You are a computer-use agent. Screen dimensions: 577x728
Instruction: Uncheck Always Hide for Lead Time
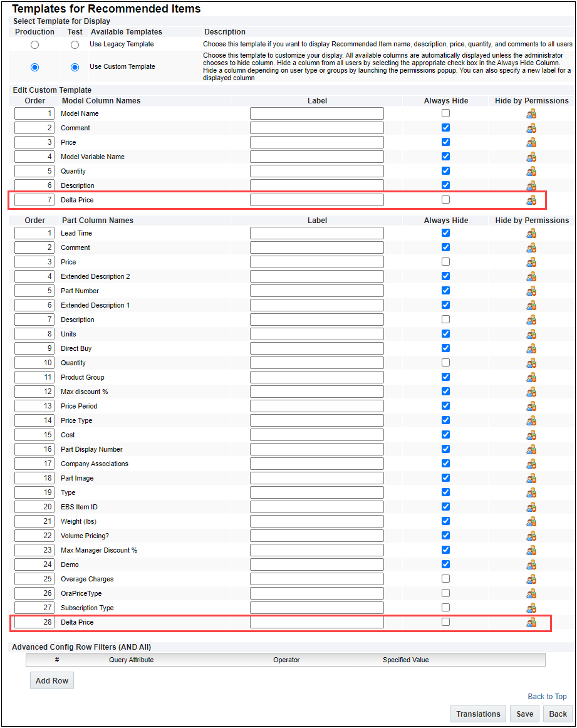coord(445,232)
